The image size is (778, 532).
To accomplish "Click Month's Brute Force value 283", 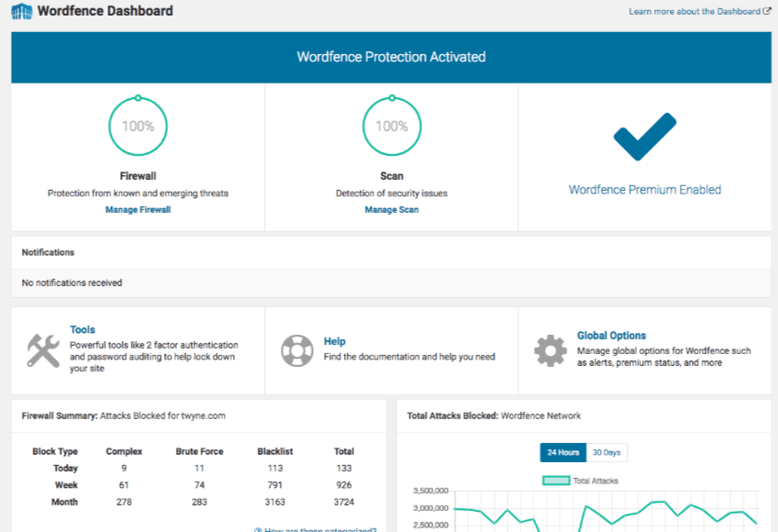I will point(199,502).
